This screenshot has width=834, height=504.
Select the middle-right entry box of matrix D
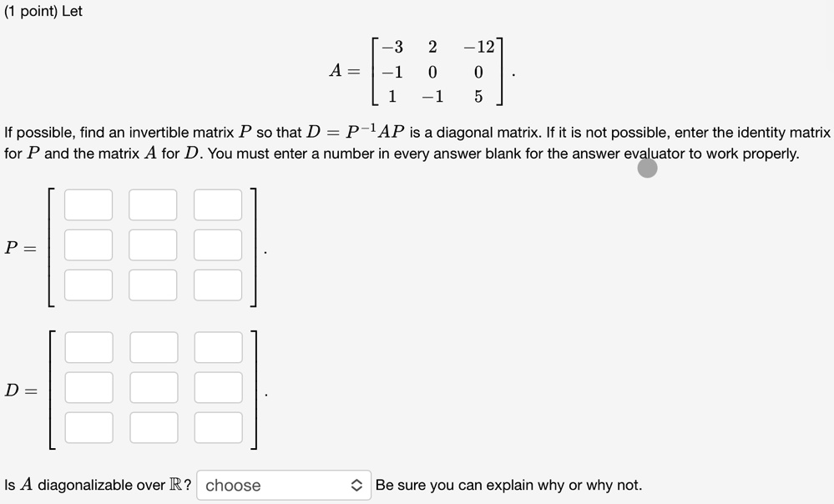pos(217,387)
